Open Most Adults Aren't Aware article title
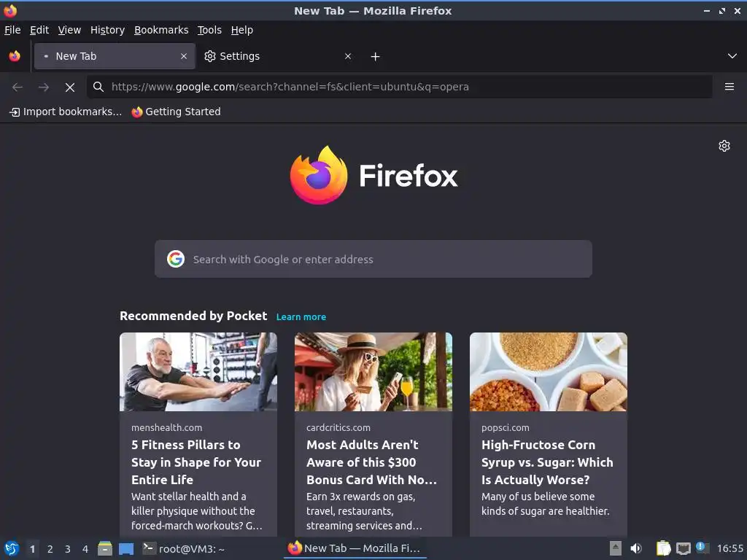Screen dimensions: 747x560 [371, 462]
